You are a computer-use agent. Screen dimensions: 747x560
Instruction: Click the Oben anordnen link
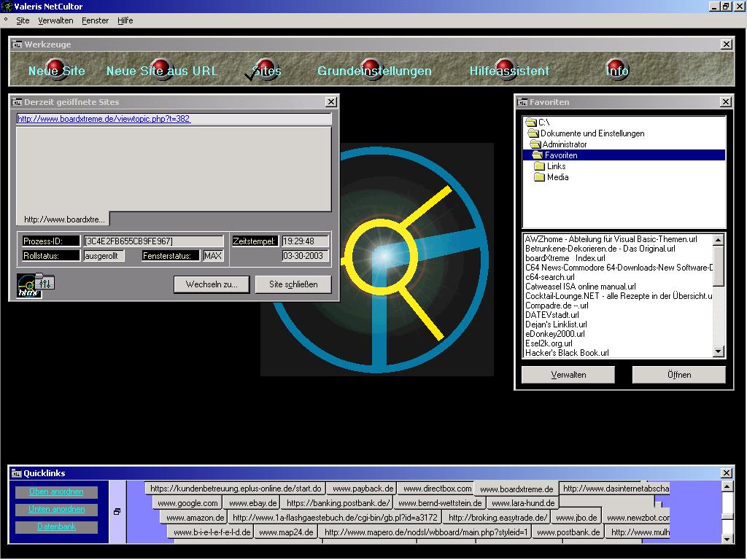click(x=56, y=491)
